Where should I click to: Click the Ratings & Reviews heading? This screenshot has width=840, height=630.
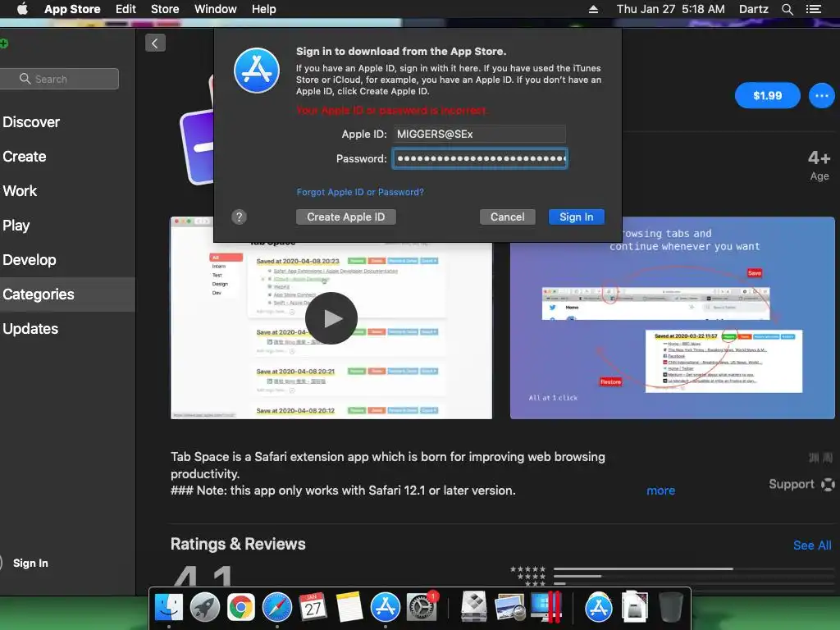[x=238, y=544]
